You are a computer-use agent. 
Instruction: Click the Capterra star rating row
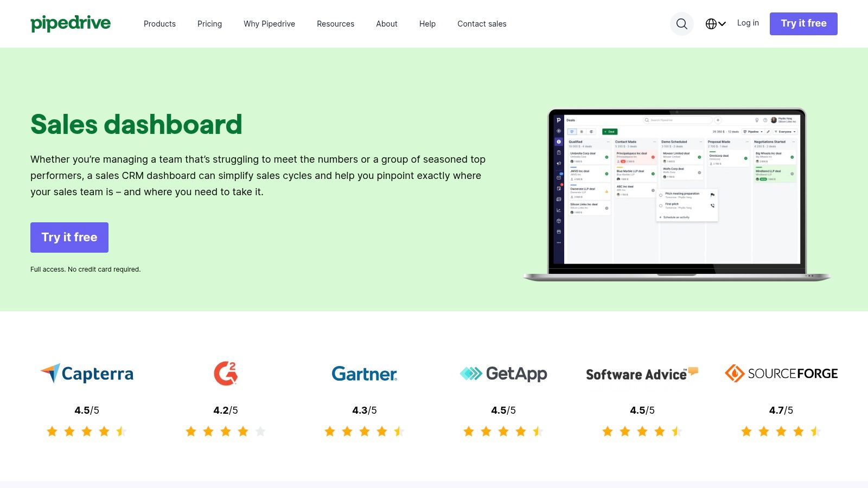point(87,432)
